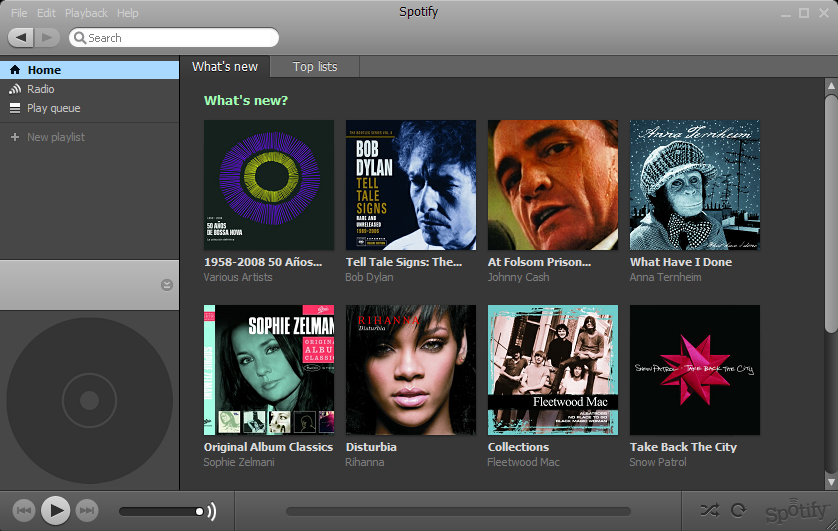The height and width of the screenshot is (531, 838).
Task: Open the Fleetwood Mac Collections cover
Action: point(553,370)
